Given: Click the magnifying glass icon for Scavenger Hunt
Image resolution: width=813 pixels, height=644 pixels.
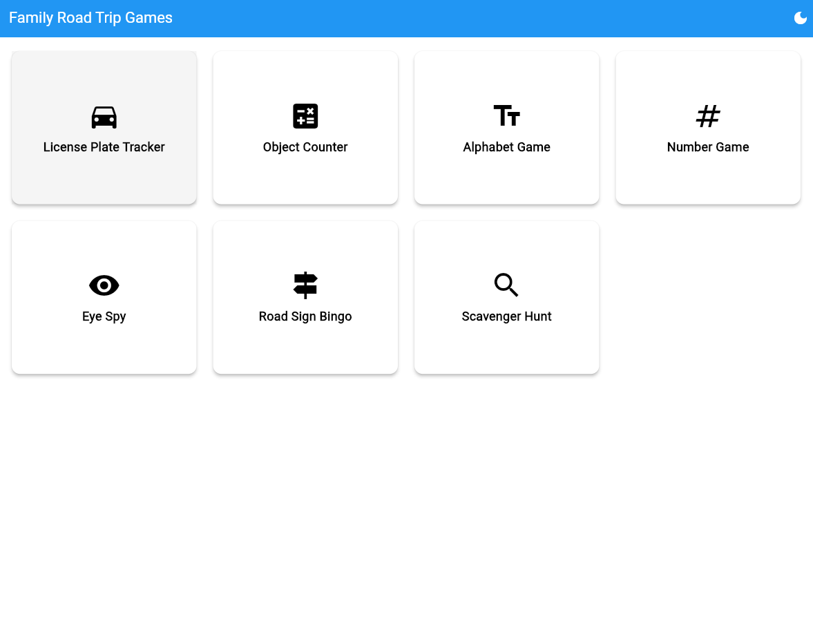Looking at the screenshot, I should coord(506,285).
